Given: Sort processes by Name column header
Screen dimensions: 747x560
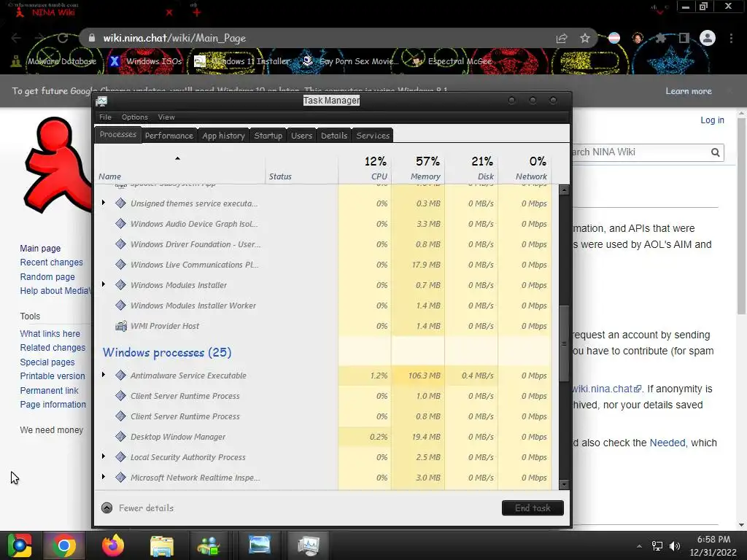Looking at the screenshot, I should click(x=179, y=168).
